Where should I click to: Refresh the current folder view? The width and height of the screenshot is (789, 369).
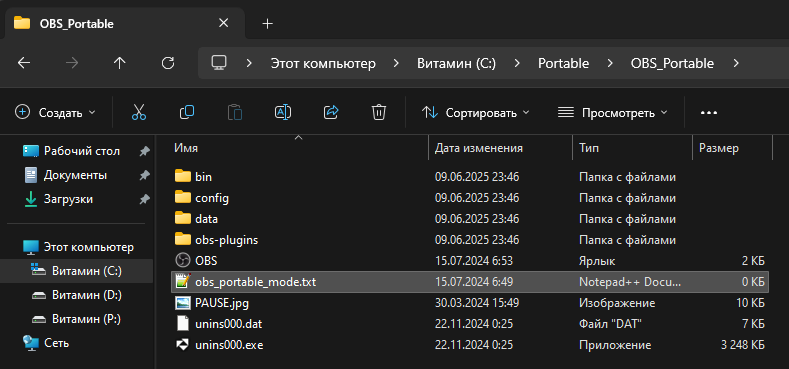[168, 63]
